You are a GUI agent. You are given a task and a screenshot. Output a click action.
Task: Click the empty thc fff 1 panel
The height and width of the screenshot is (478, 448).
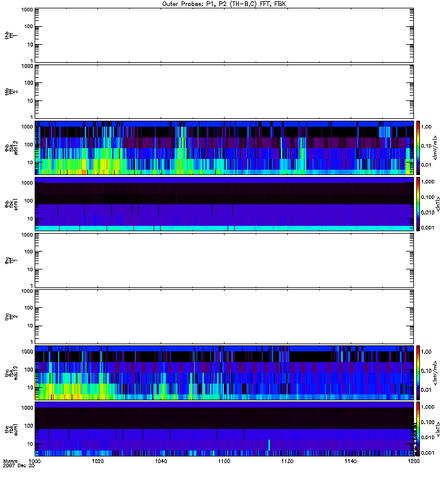pyautogui.click(x=224, y=260)
